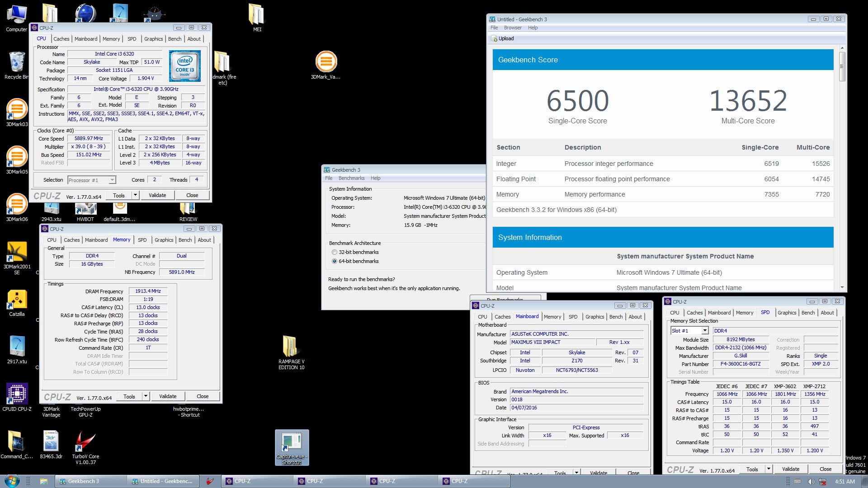Open the 2917.xtu desktop file
Viewport: 868px width, 488px height.
click(17, 350)
